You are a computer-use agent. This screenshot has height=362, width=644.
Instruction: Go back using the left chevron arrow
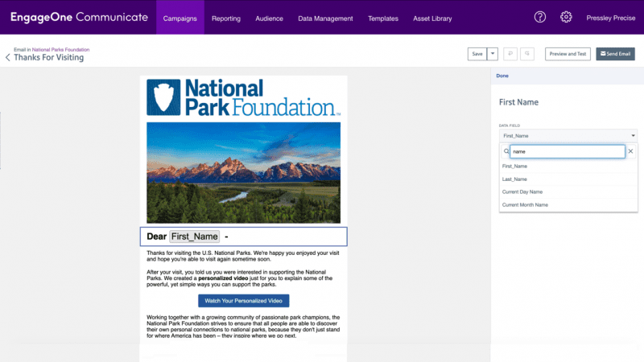point(8,57)
